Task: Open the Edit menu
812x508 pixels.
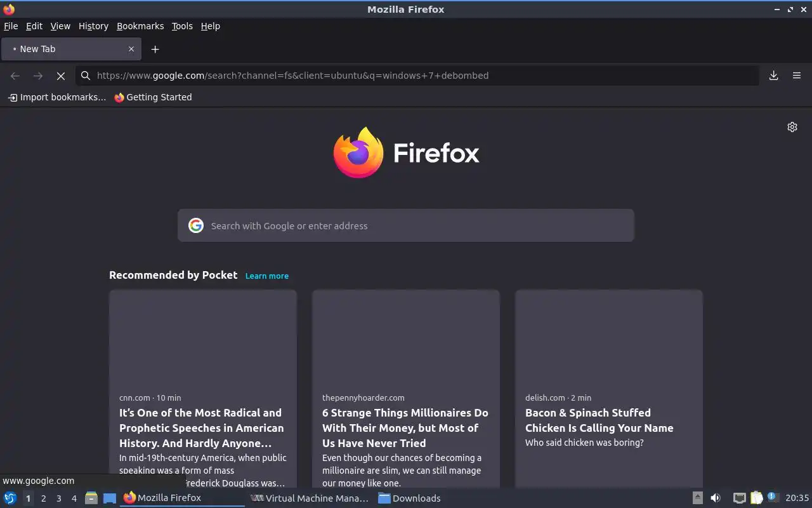Action: (x=34, y=26)
